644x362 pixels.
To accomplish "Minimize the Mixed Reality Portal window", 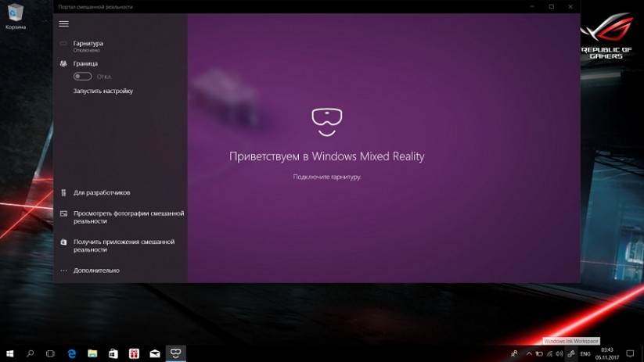I will (x=533, y=6).
